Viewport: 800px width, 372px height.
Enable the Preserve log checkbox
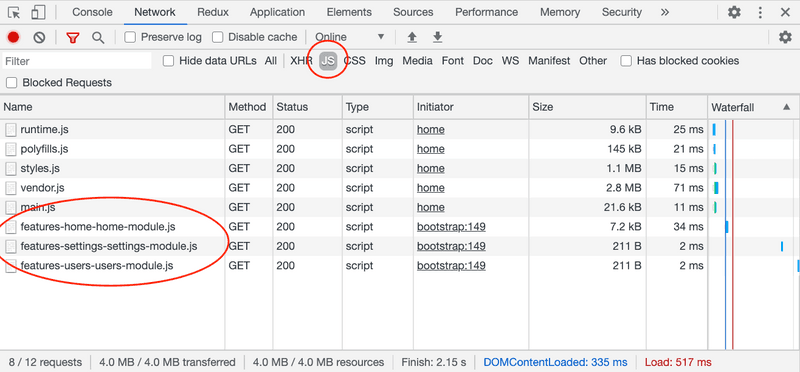130,37
